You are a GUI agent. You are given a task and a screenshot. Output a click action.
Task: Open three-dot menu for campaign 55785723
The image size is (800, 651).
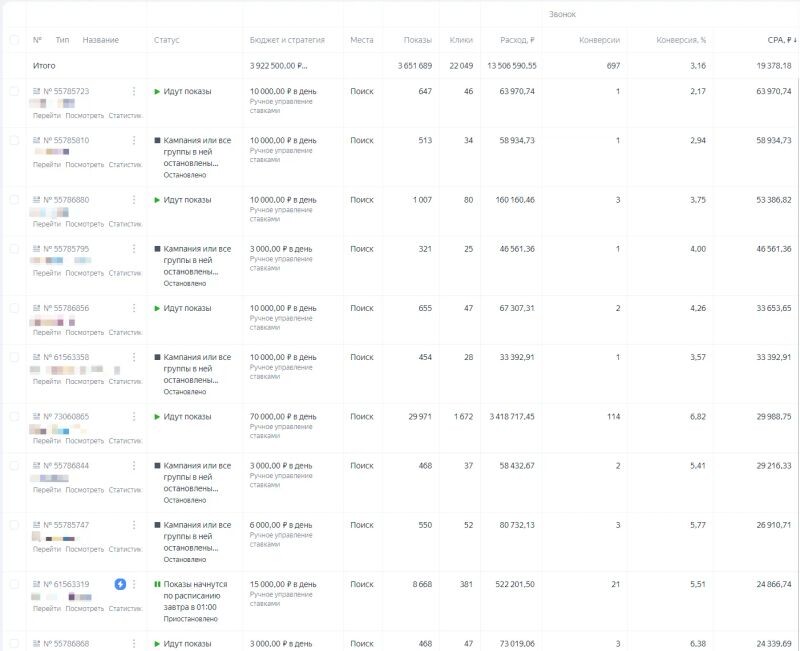[134, 91]
